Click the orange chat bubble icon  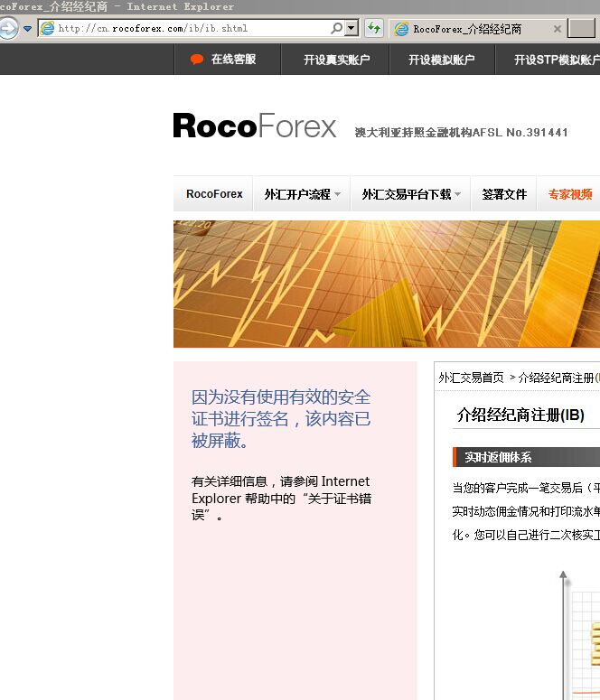click(197, 60)
